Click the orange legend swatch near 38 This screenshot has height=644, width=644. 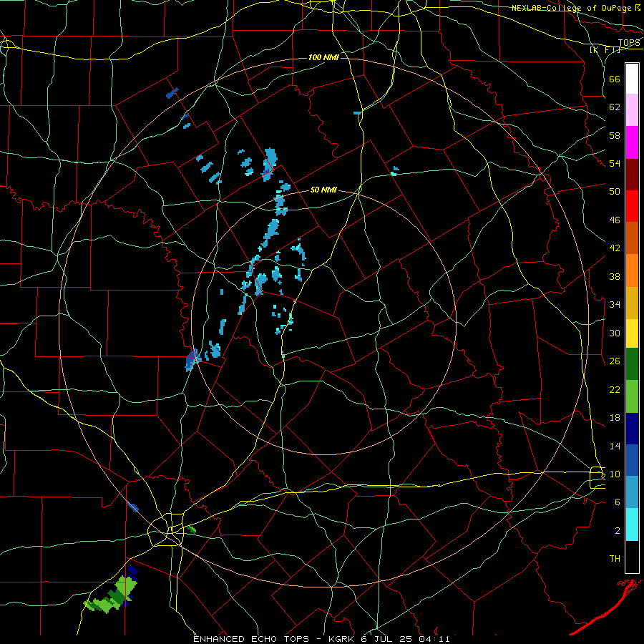(x=632, y=270)
